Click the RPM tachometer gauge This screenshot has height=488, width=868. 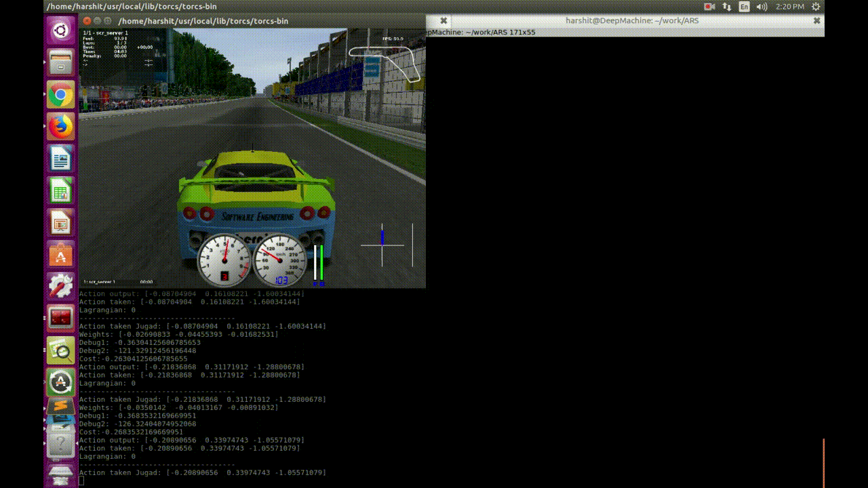click(x=224, y=260)
